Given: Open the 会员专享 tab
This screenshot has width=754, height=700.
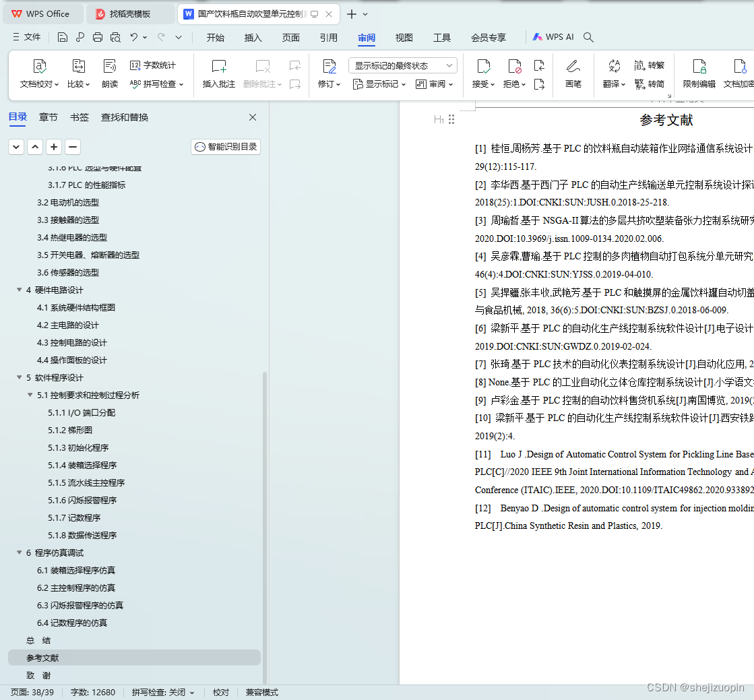Looking at the screenshot, I should click(489, 38).
